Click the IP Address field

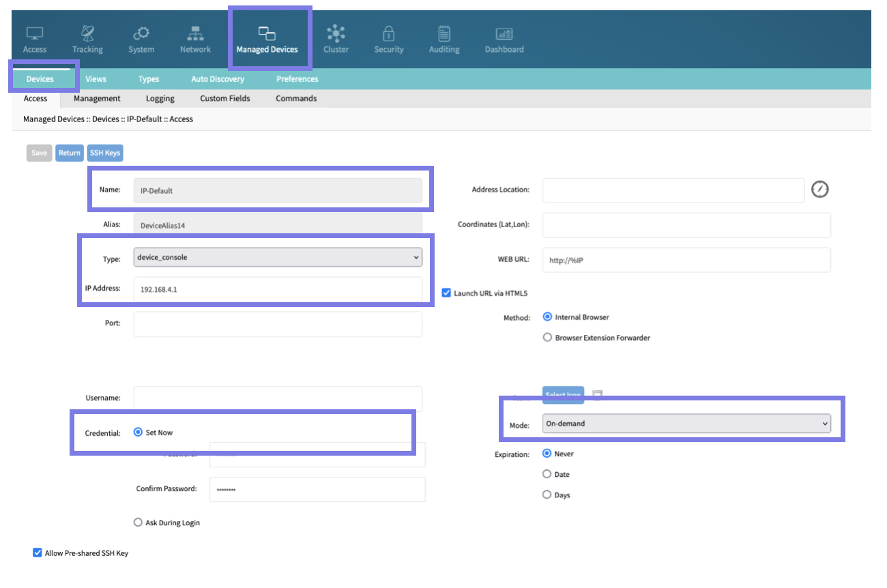pos(278,289)
